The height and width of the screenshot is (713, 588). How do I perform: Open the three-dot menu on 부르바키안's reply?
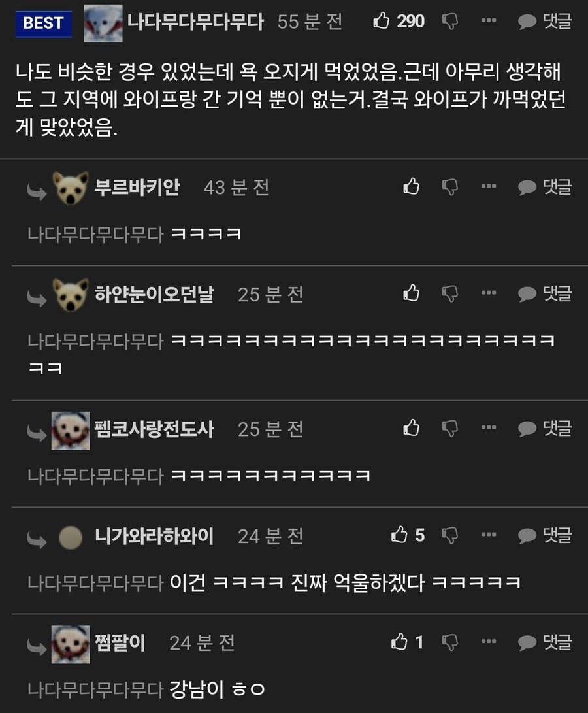coord(489,186)
